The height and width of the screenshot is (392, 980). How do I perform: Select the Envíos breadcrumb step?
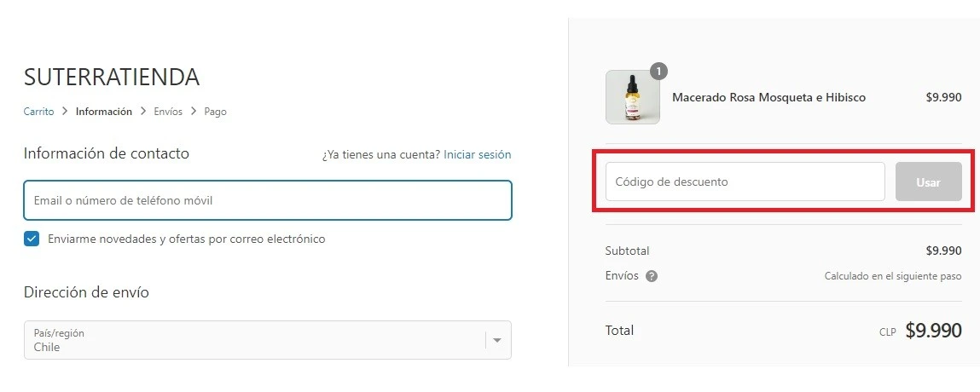point(168,112)
